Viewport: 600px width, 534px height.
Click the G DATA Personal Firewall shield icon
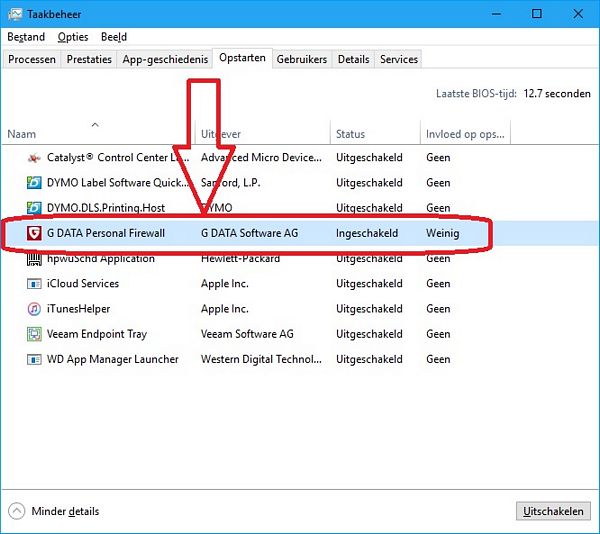(34, 233)
